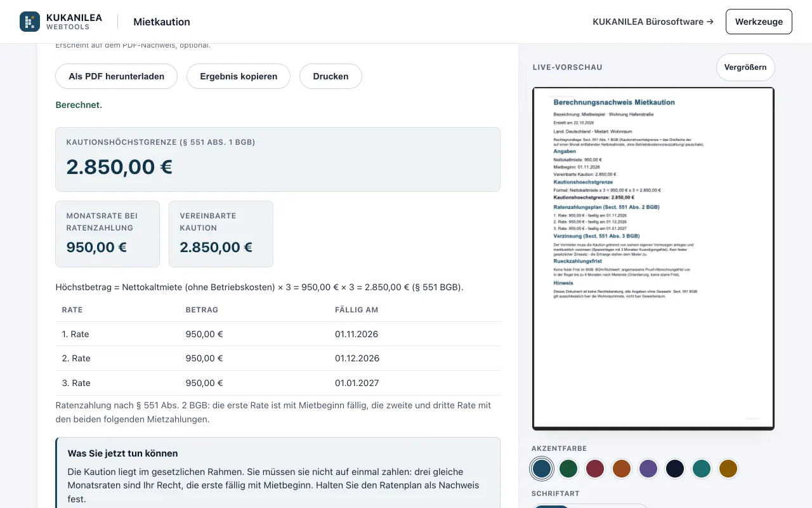The image size is (812, 508).
Task: Click the '3. Rate' row label
Action: 76,383
